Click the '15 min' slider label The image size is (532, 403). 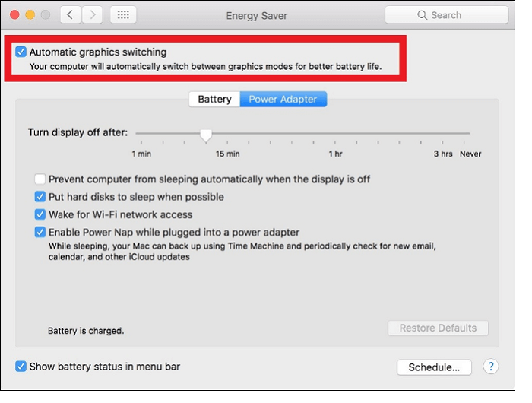click(x=228, y=154)
